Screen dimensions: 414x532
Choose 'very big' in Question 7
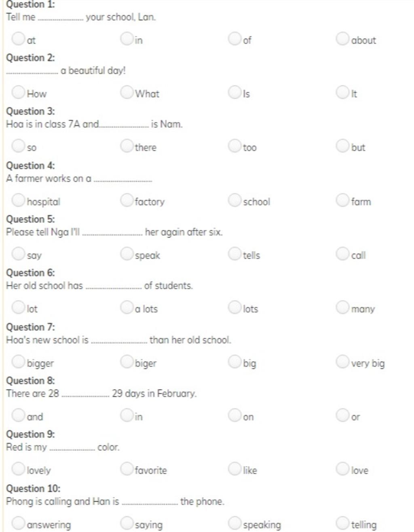(342, 361)
